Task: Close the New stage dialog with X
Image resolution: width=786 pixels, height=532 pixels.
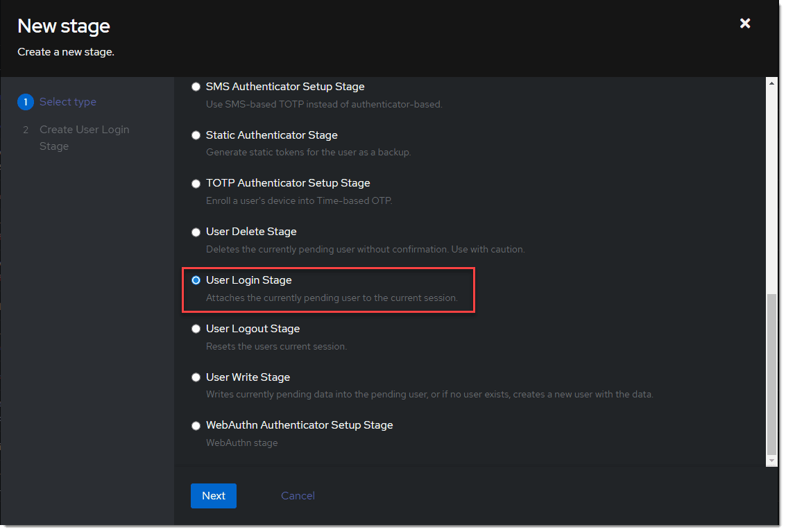Action: (x=745, y=24)
